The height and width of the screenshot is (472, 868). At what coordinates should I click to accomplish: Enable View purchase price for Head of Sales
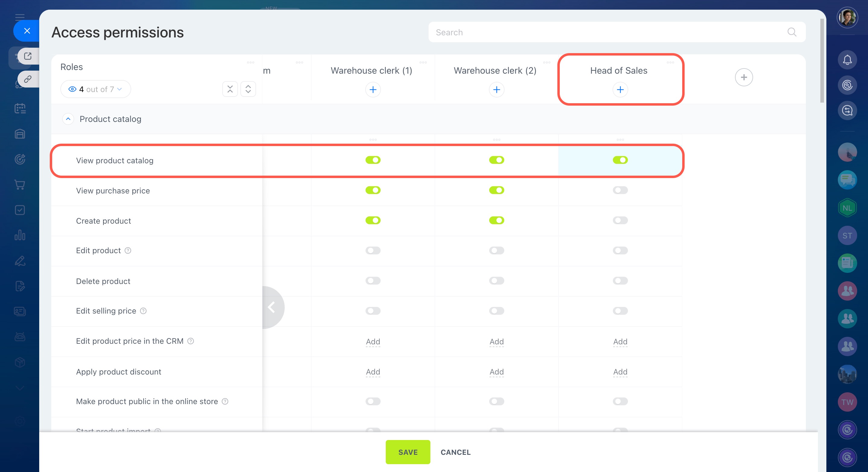(x=620, y=190)
